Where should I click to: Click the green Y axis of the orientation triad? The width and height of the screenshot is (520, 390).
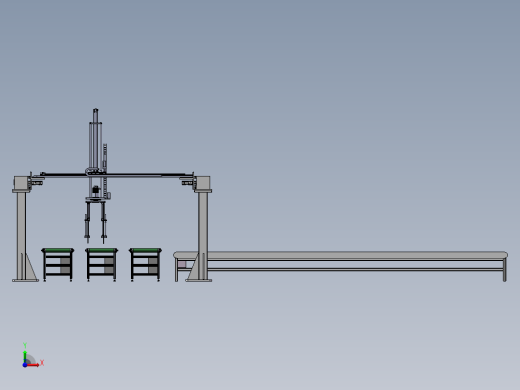25,357
